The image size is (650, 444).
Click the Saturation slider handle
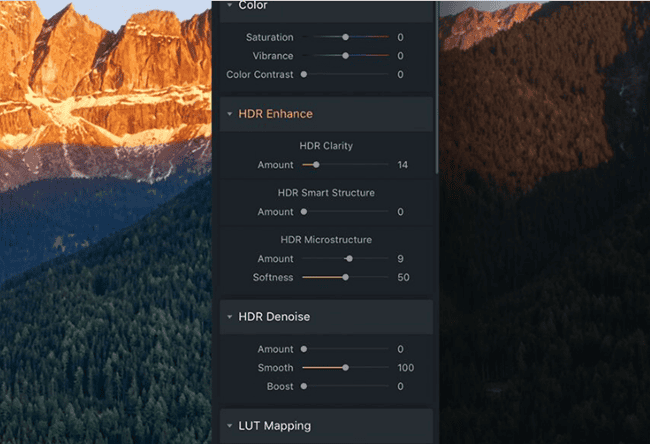point(345,37)
